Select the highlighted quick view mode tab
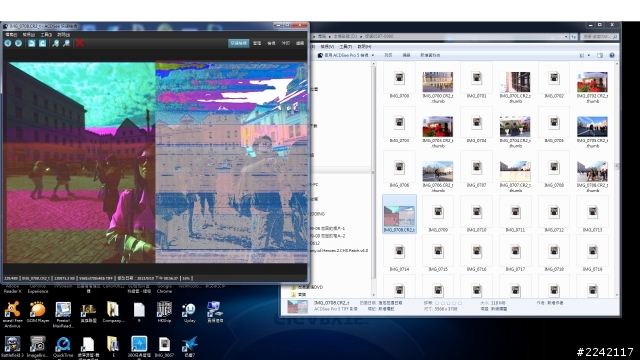The height and width of the screenshot is (360, 640). tap(238, 43)
